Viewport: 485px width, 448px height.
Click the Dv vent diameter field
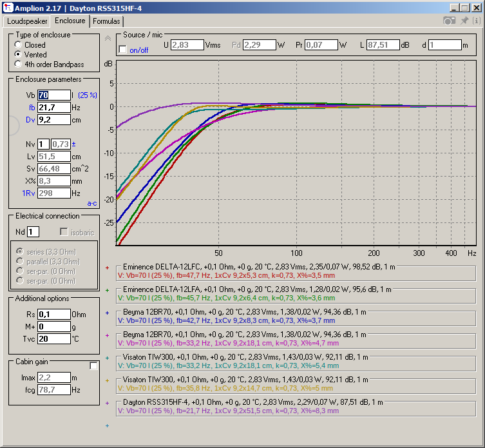click(54, 119)
